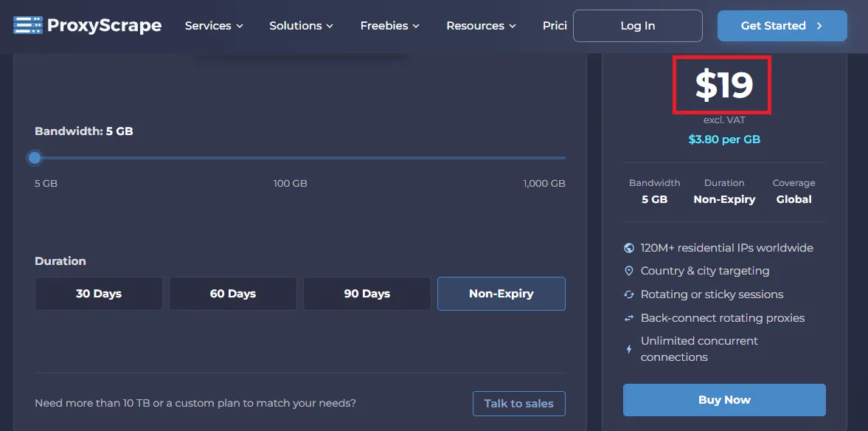Image resolution: width=868 pixels, height=431 pixels.
Task: Click the summary Duration Non-Expiry value
Action: [x=724, y=199]
